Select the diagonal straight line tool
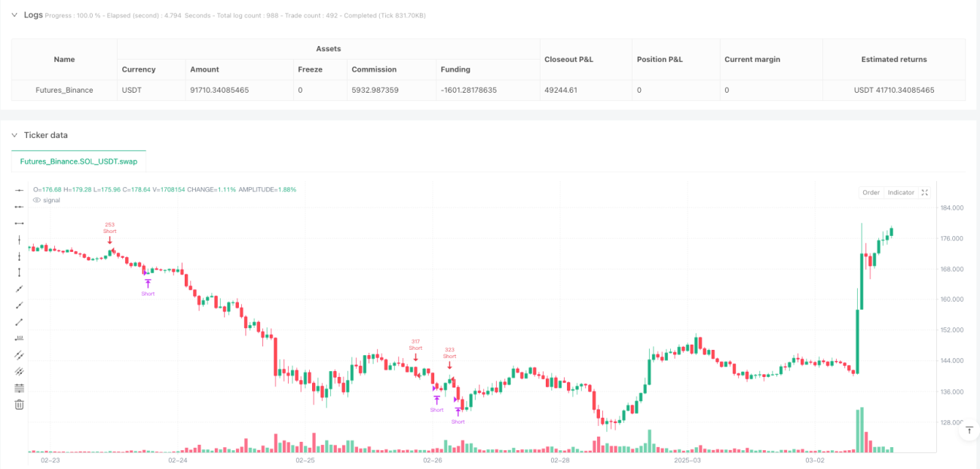Image resolution: width=980 pixels, height=469 pixels. tap(20, 289)
